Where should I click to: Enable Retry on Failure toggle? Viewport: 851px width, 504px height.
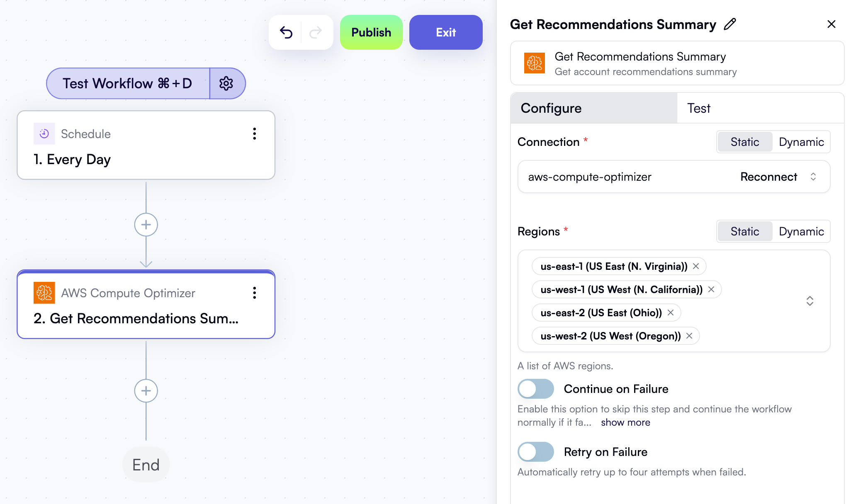coord(535,452)
